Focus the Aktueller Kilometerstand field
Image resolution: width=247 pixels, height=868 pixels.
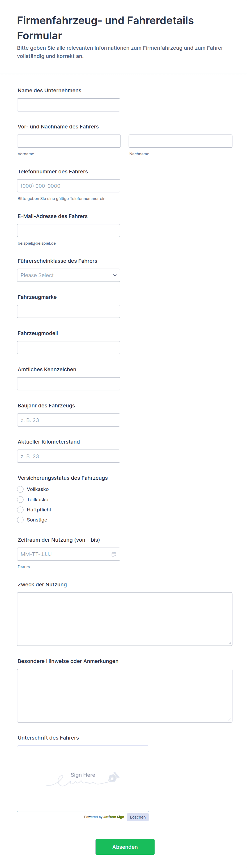[69, 456]
